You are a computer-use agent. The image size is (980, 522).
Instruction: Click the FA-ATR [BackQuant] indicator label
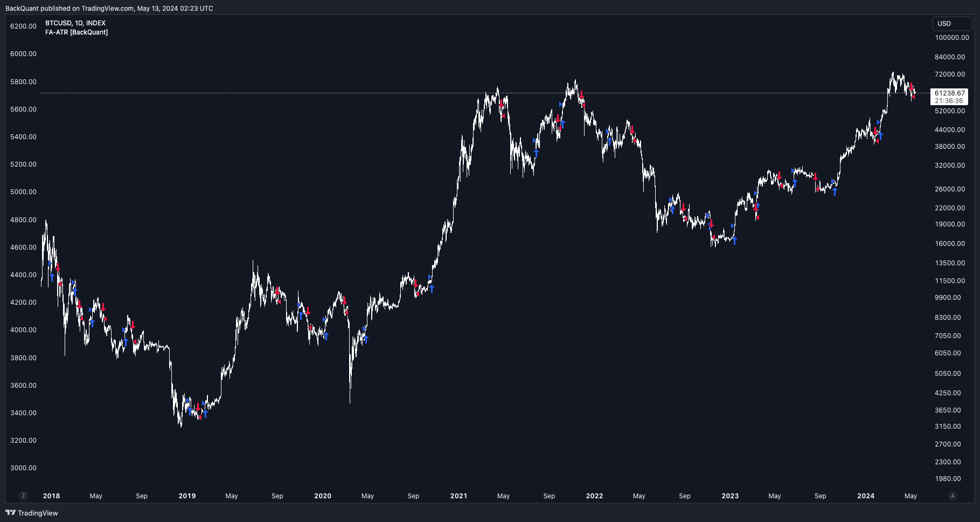click(77, 32)
